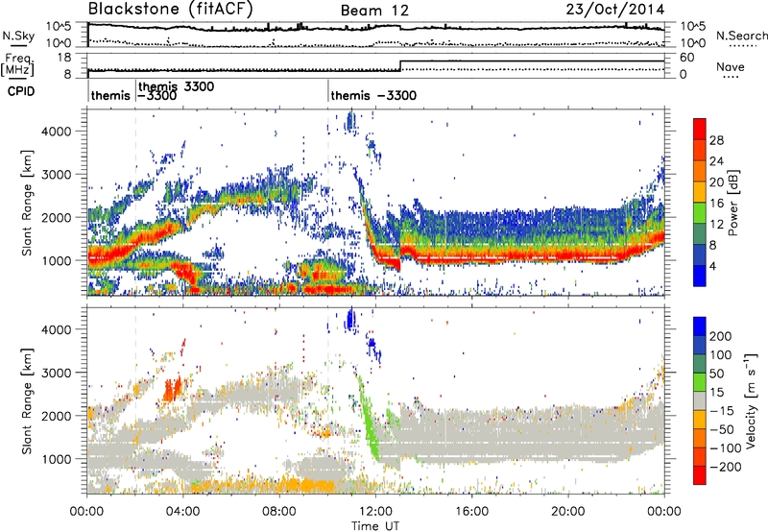Click the orange-red velocity patch near 03:30
The image size is (768, 532).
tap(172, 389)
